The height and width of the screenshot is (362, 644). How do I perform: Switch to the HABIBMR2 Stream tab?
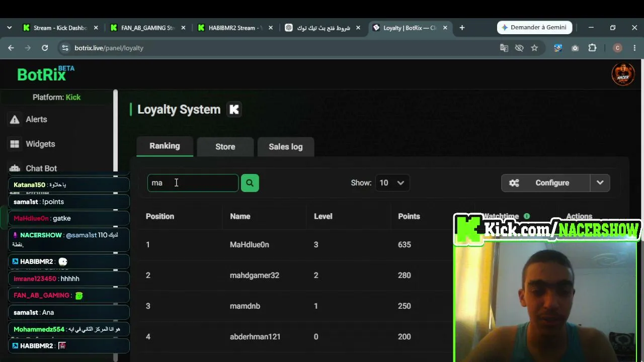pos(235,28)
